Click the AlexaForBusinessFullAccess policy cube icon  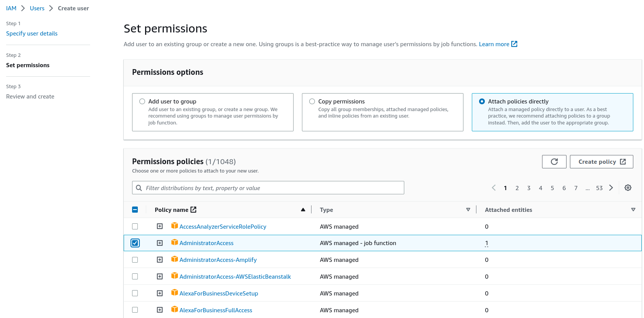[x=174, y=310]
